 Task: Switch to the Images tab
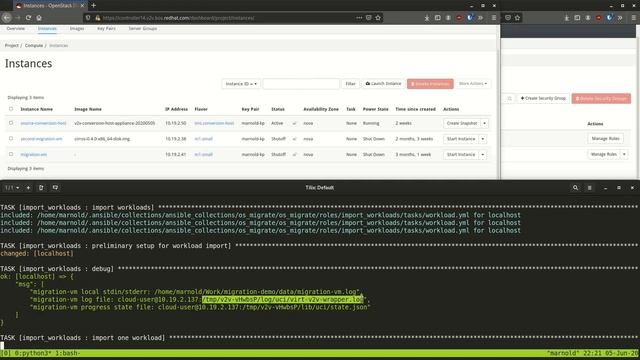(77, 29)
